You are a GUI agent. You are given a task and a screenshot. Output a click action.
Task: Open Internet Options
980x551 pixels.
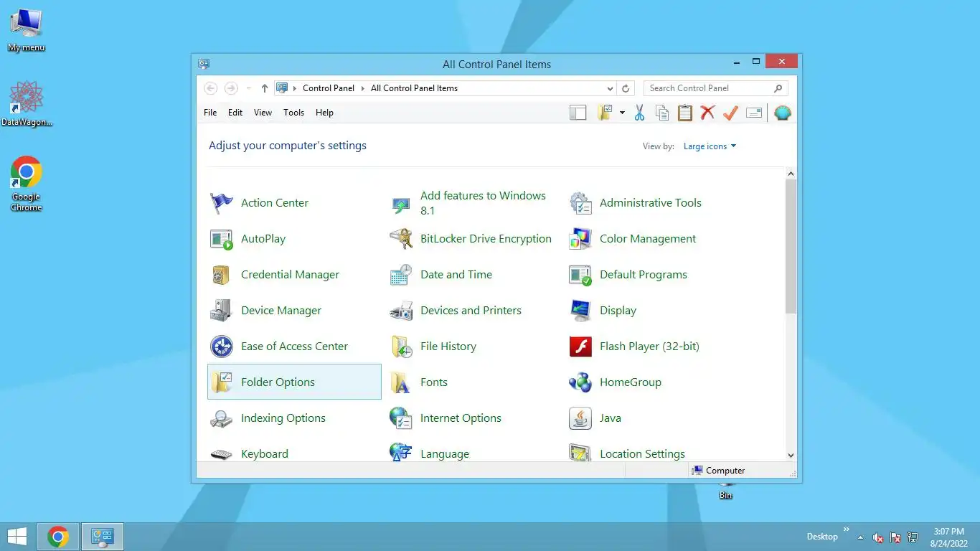pyautogui.click(x=445, y=418)
